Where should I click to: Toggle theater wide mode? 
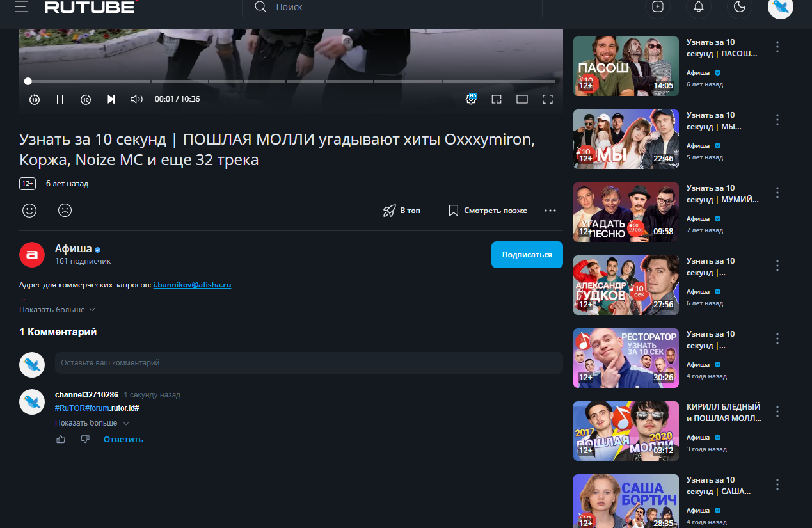point(522,99)
